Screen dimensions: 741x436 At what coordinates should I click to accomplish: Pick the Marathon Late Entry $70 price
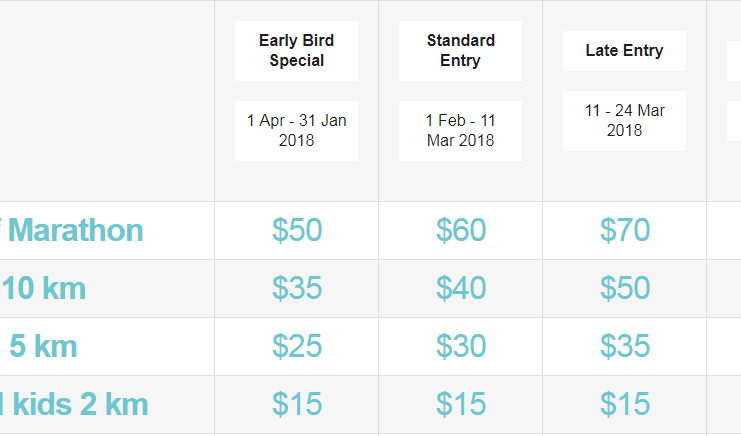pyautogui.click(x=625, y=231)
